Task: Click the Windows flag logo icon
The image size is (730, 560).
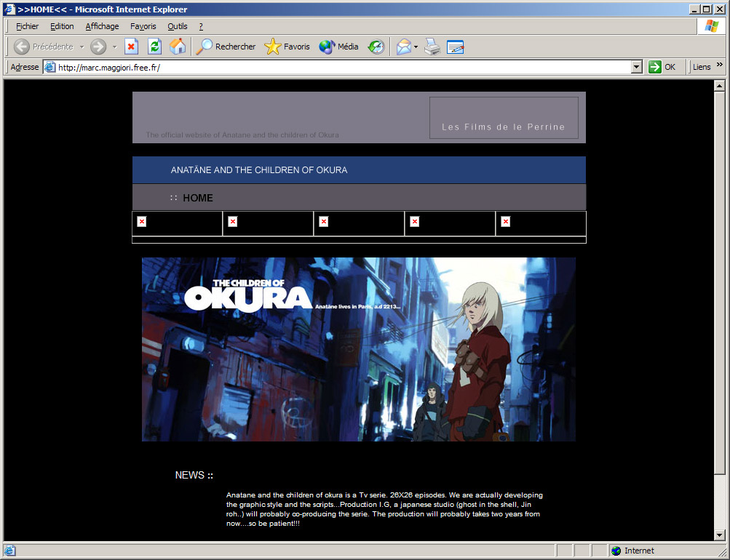Action: pos(711,26)
